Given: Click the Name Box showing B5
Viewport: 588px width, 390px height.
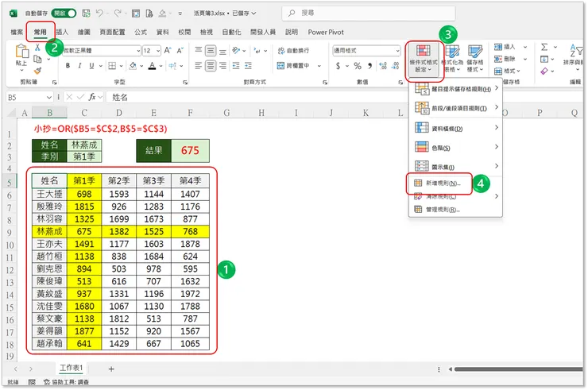Looking at the screenshot, I should [29, 97].
